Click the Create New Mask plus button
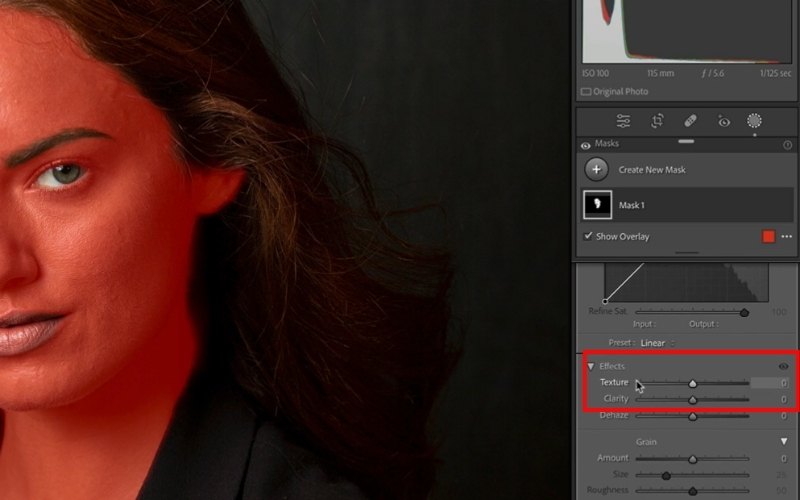 [596, 169]
